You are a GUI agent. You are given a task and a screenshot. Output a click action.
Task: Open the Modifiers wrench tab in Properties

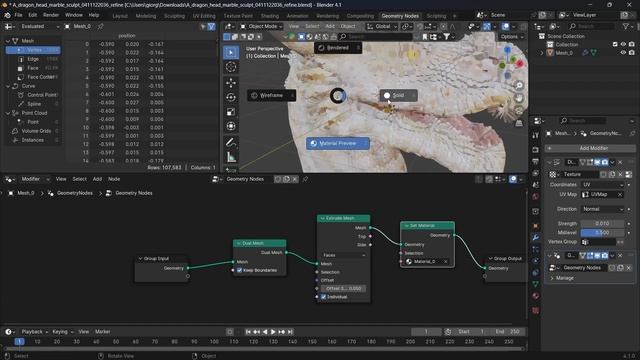[x=536, y=238]
